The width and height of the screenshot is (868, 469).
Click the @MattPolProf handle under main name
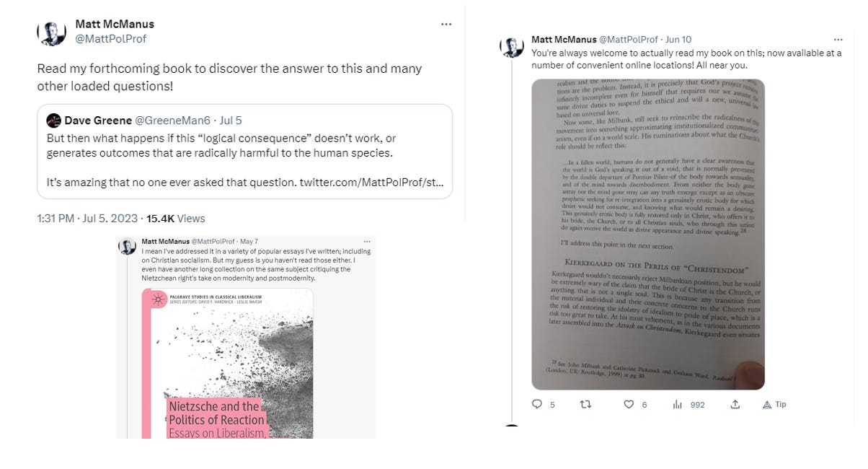click(x=110, y=39)
